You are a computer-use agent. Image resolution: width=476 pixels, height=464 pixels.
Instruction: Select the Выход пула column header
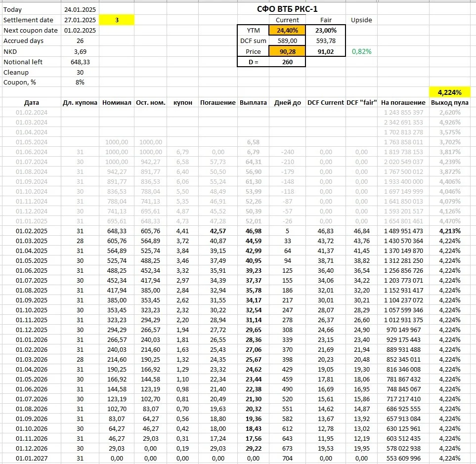click(x=450, y=103)
